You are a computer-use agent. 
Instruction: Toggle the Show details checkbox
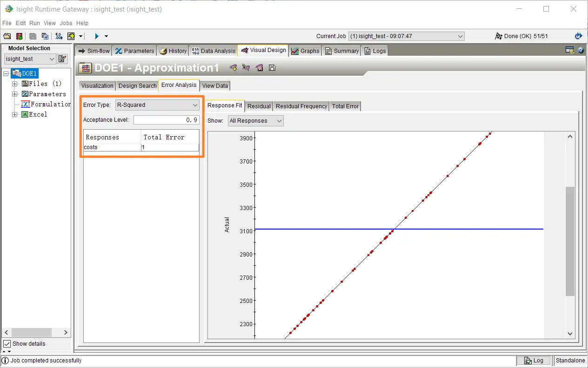coord(7,344)
